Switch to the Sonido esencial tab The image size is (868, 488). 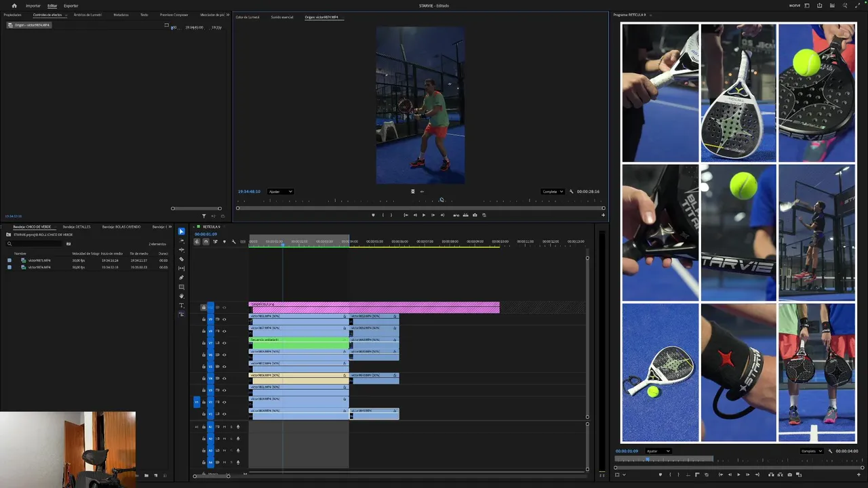pyautogui.click(x=282, y=17)
